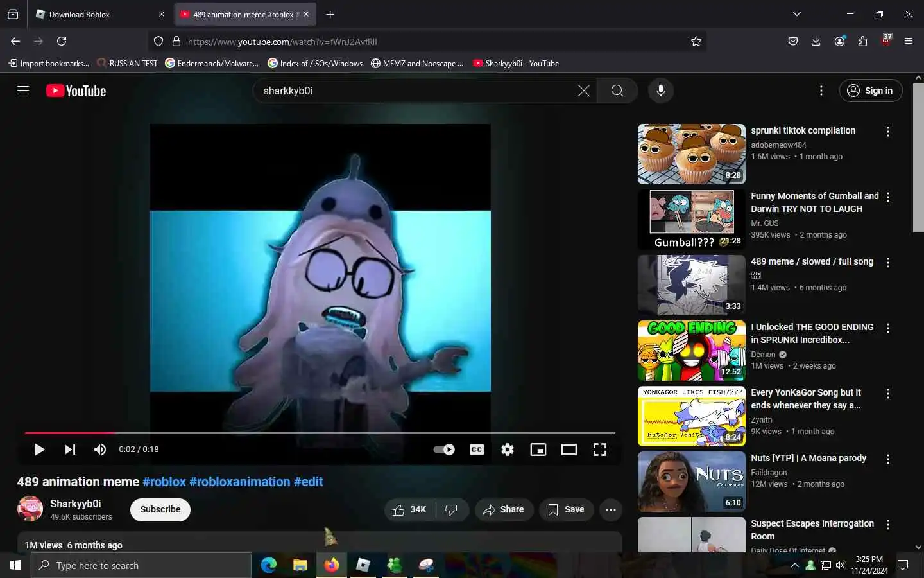Start voice search with microphone

[x=660, y=91]
